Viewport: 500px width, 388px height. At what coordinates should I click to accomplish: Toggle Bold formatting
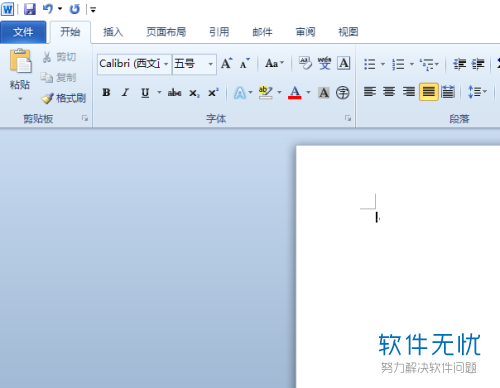(106, 92)
